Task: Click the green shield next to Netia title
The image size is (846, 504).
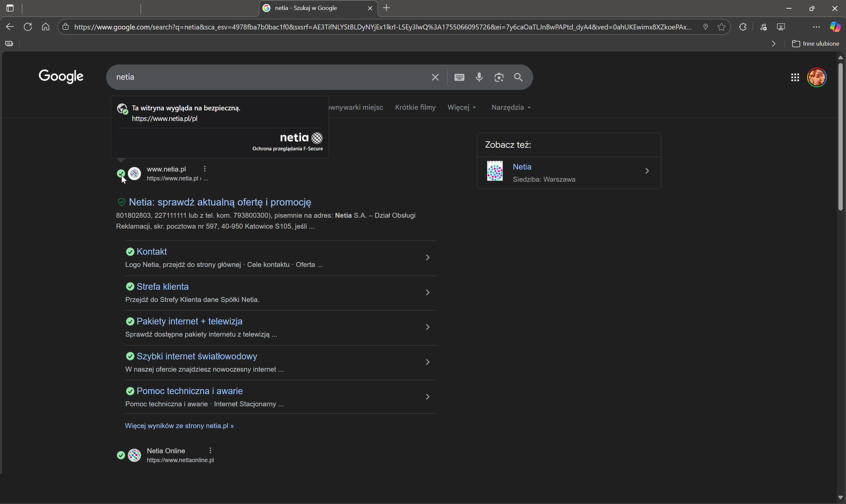Action: point(121,202)
